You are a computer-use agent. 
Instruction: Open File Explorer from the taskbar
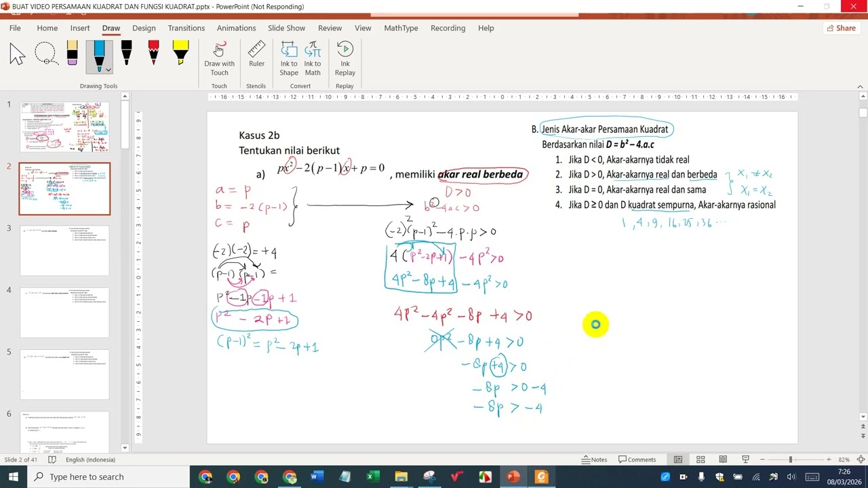coord(401,477)
